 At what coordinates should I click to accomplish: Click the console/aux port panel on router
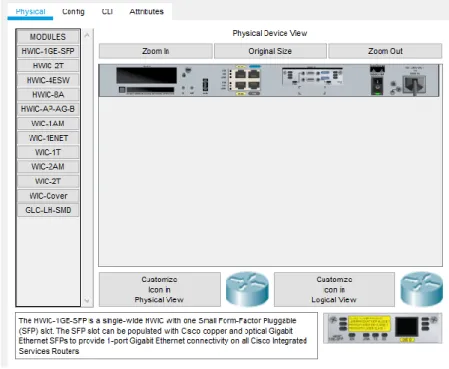click(x=312, y=77)
